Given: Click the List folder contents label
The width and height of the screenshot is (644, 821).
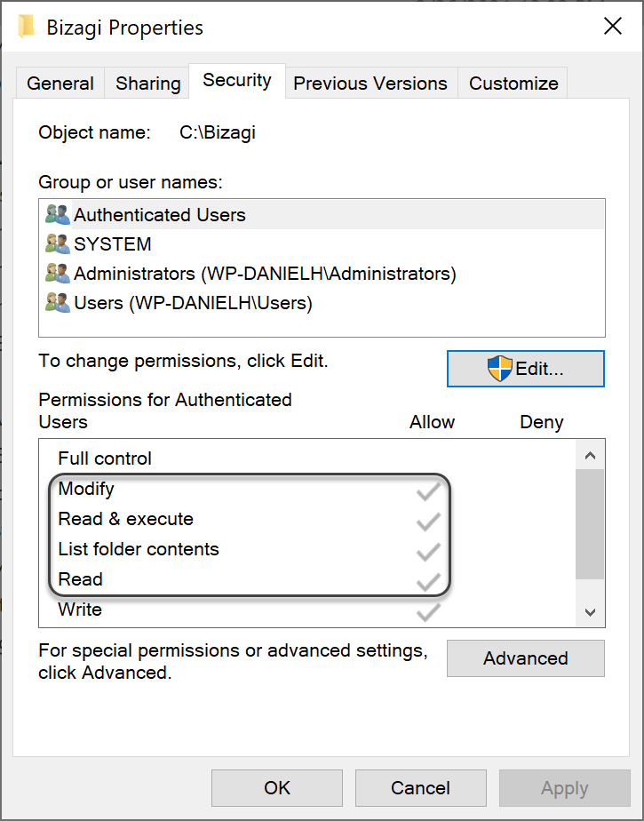Looking at the screenshot, I should pos(139,549).
